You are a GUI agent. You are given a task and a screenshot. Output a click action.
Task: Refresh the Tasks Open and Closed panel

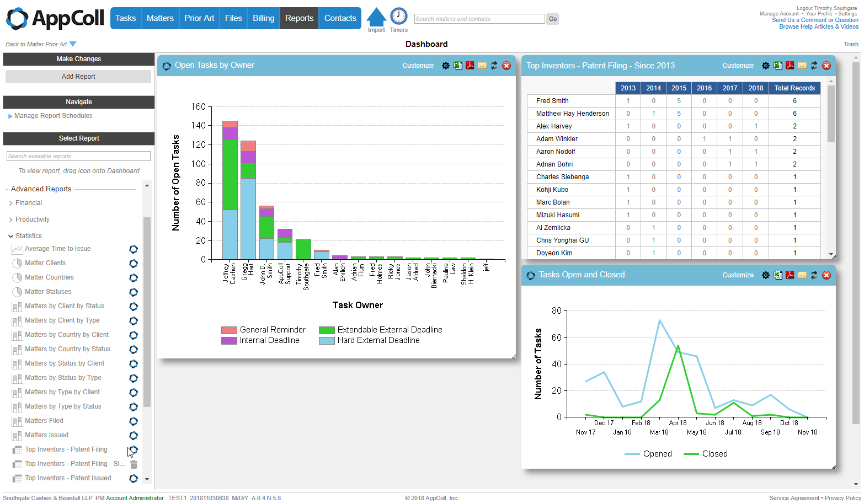[x=814, y=275]
